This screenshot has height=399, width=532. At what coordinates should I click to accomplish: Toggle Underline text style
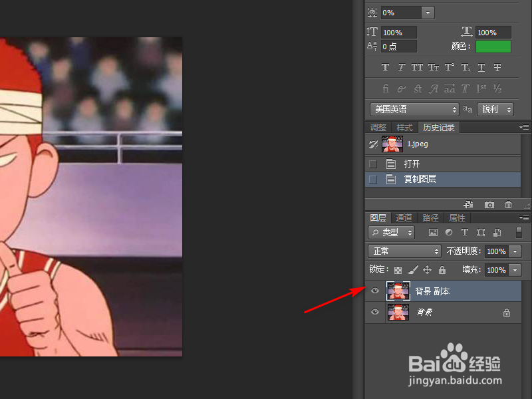[x=481, y=67]
